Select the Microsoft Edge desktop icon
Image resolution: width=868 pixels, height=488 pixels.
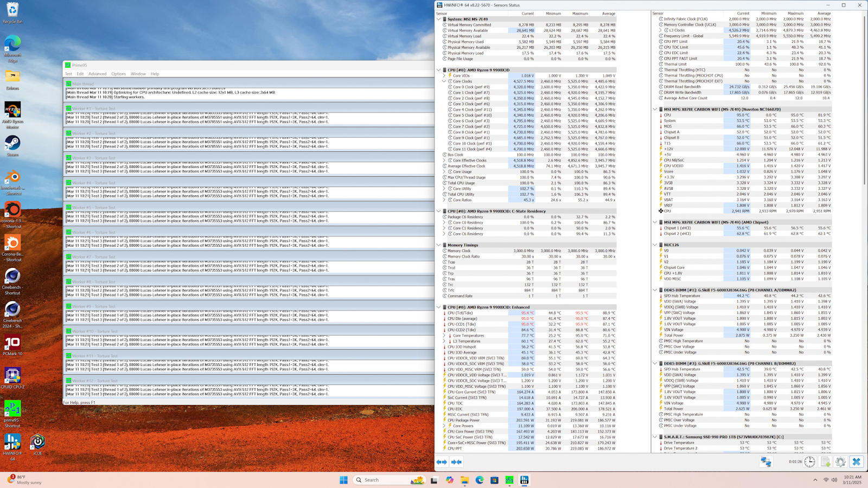[x=12, y=49]
